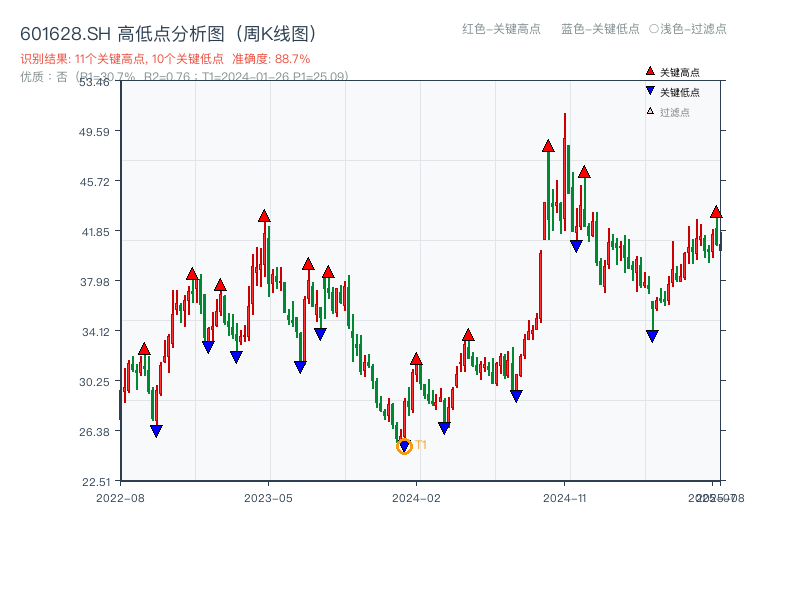This screenshot has width=800, height=600.
Task: Select the first blue key-low triangle near 26.4
Action: tap(156, 431)
